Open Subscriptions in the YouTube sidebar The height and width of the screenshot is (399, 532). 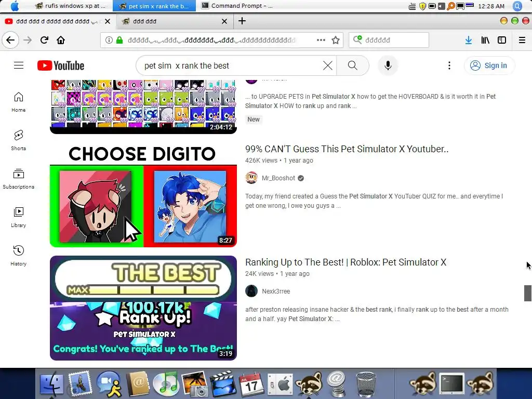[18, 179]
